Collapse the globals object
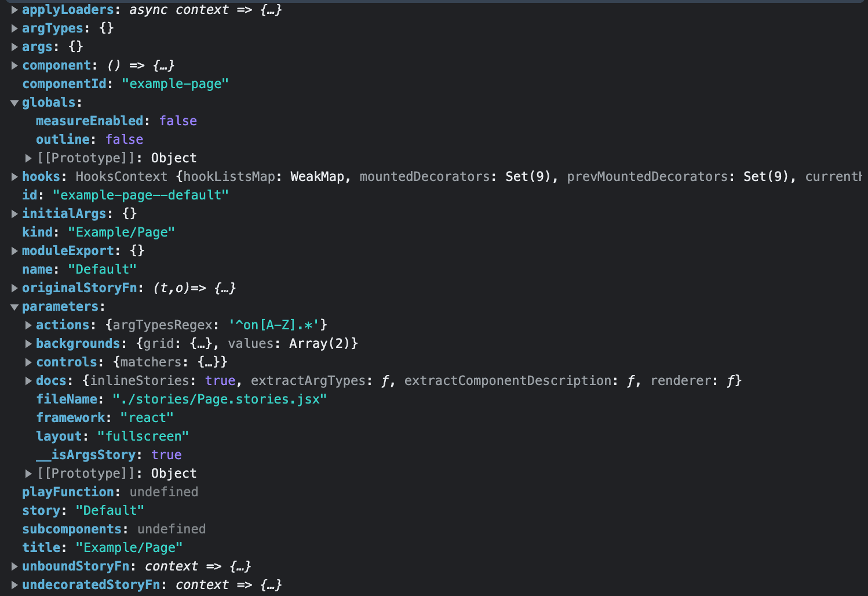Viewport: 868px width, 596px height. click(14, 102)
